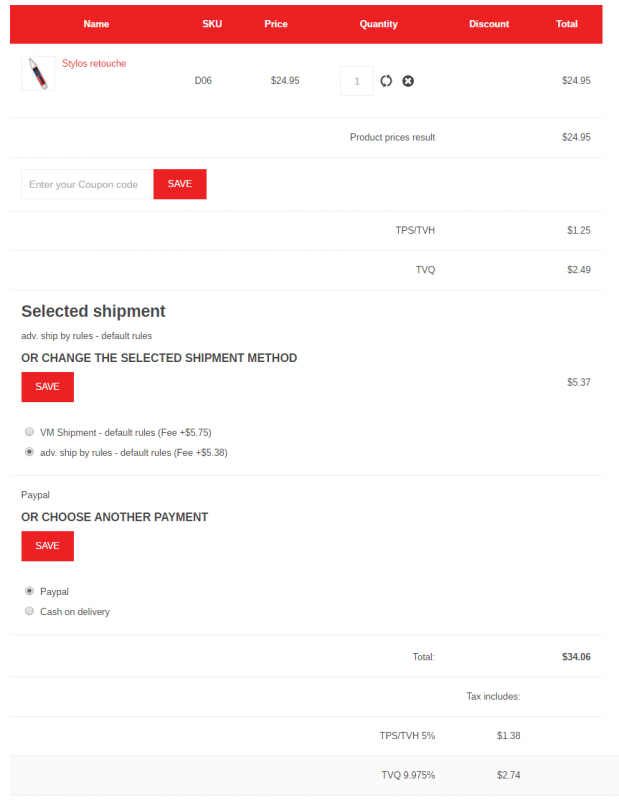Screen dimensions: 619x800
Task: Select Paypal as the payment method
Action: pyautogui.click(x=30, y=591)
